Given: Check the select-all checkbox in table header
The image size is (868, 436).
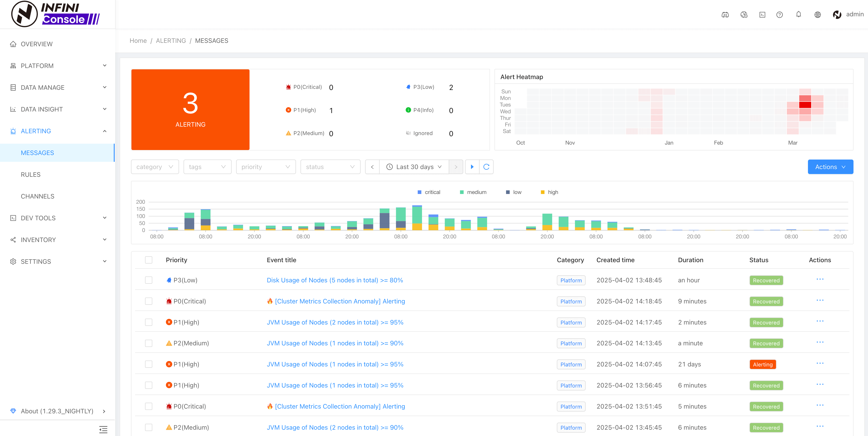Looking at the screenshot, I should 149,260.
